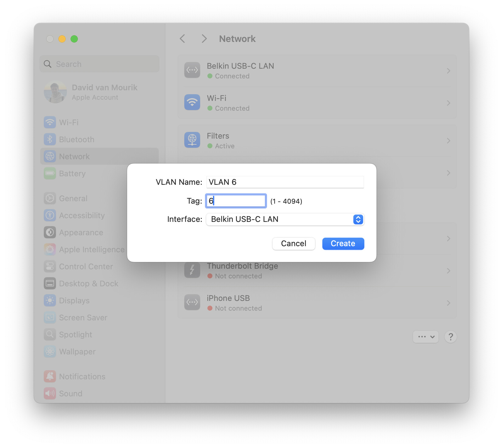Expand Thunderbolt Bridge details chevron
The height and width of the screenshot is (448, 503).
tap(448, 271)
